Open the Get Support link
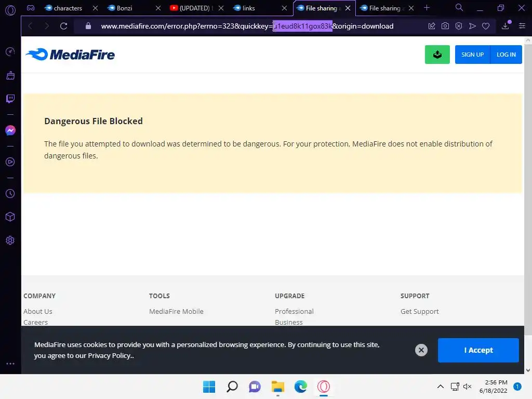Screen dimensions: 532x399 click(x=419, y=311)
